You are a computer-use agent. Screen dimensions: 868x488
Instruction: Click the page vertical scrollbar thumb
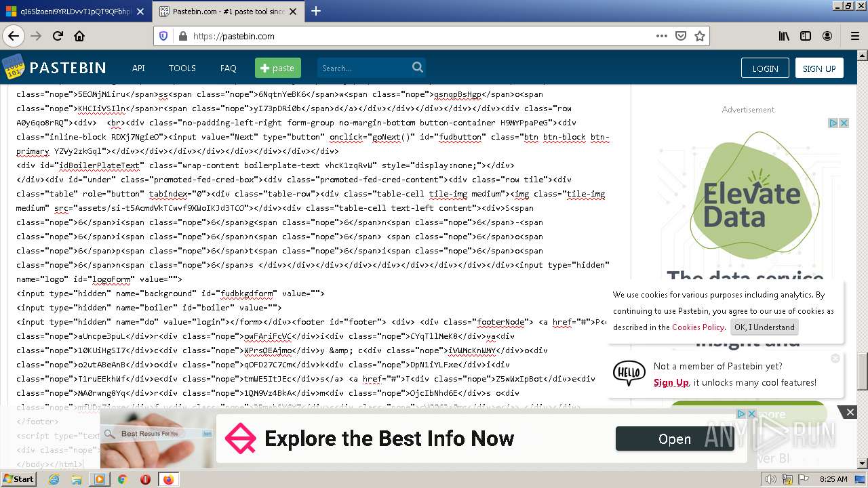863,371
